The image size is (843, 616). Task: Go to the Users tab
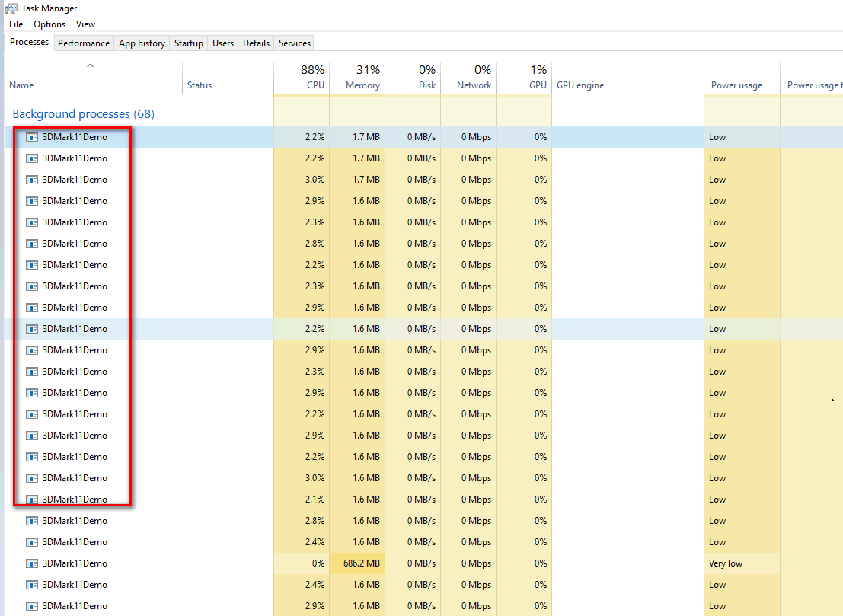(223, 43)
